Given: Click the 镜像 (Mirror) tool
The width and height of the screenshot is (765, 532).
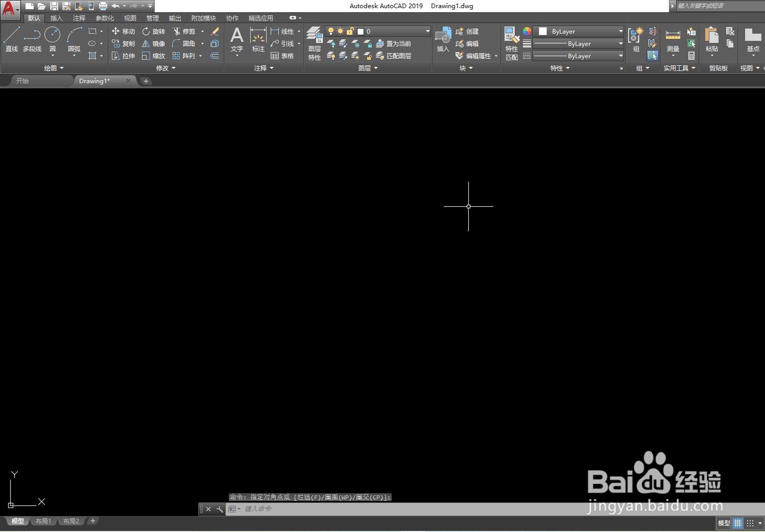Looking at the screenshot, I should pos(153,43).
